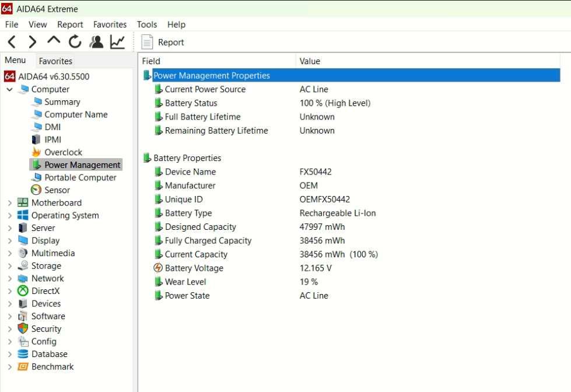Open the user Favorites manager icon
Screen dimensions: 571x392
pyautogui.click(x=96, y=42)
